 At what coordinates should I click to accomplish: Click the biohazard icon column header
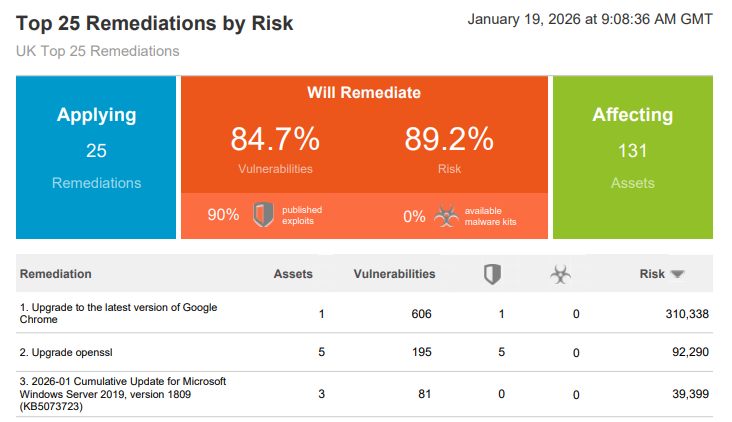(x=561, y=274)
